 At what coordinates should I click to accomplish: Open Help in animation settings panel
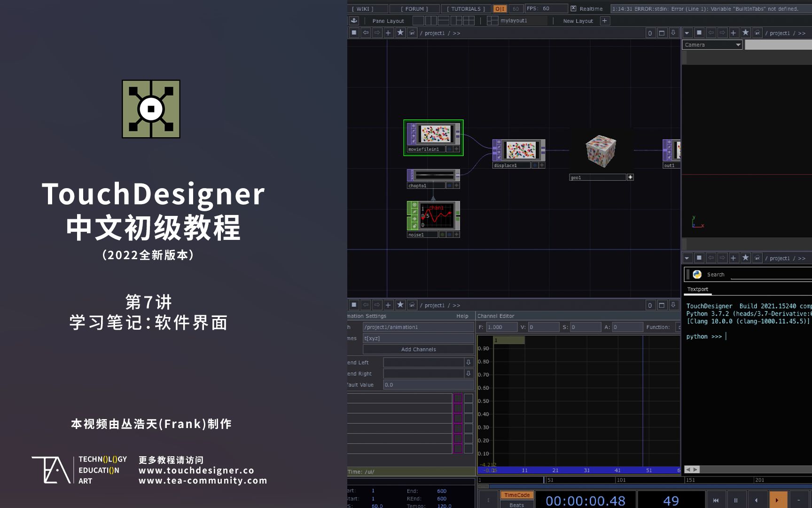[x=462, y=316]
